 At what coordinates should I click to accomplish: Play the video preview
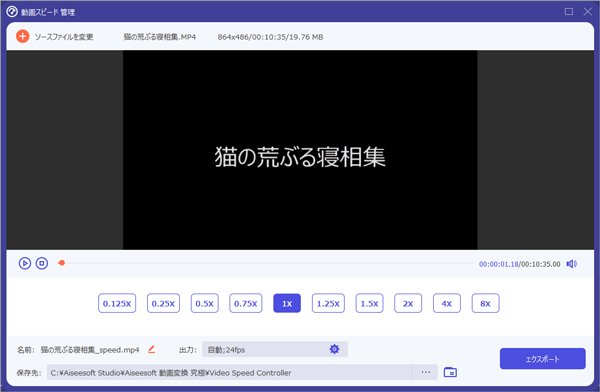click(25, 263)
